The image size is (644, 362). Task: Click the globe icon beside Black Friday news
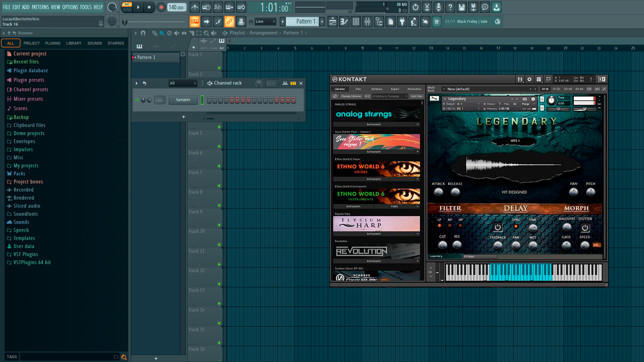[497, 22]
